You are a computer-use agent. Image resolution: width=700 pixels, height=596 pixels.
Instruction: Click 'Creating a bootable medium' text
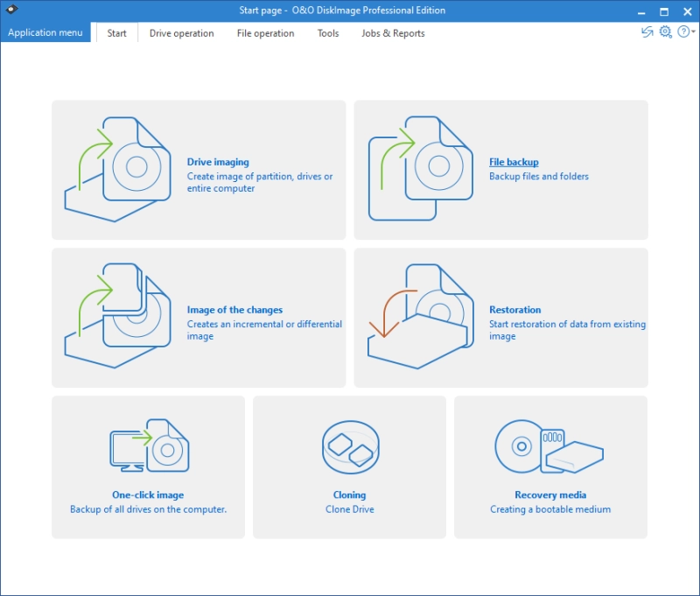[550, 509]
